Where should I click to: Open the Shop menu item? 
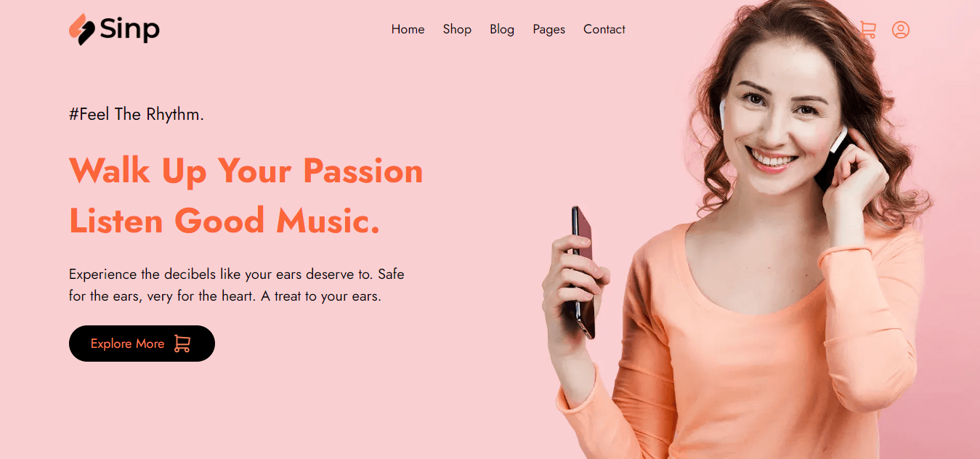(457, 29)
